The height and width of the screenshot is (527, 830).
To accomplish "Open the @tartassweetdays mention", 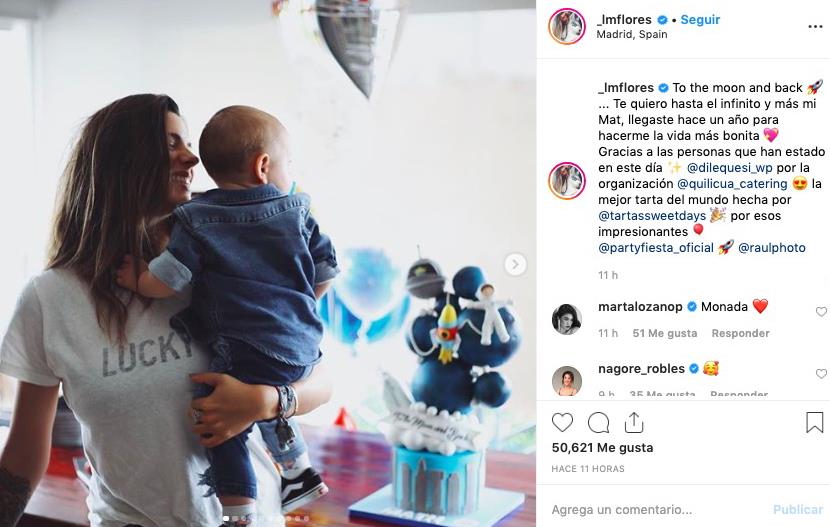I will tap(652, 216).
